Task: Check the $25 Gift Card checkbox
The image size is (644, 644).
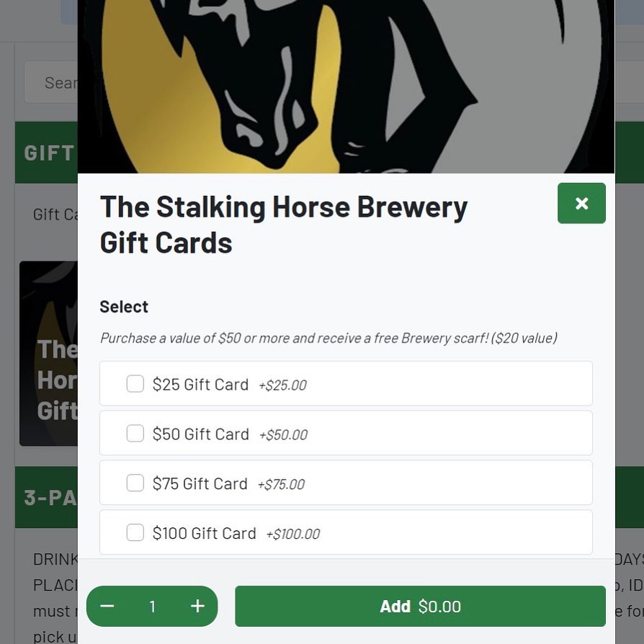Action: (135, 384)
